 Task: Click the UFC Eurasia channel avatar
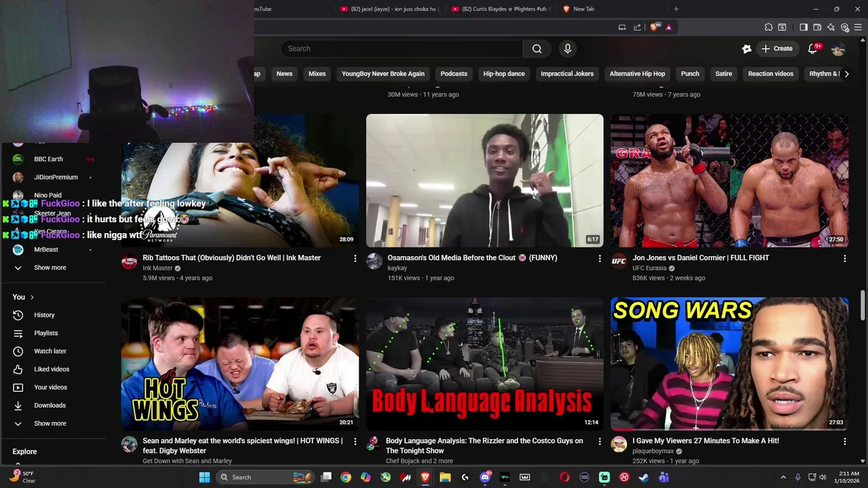(x=619, y=262)
